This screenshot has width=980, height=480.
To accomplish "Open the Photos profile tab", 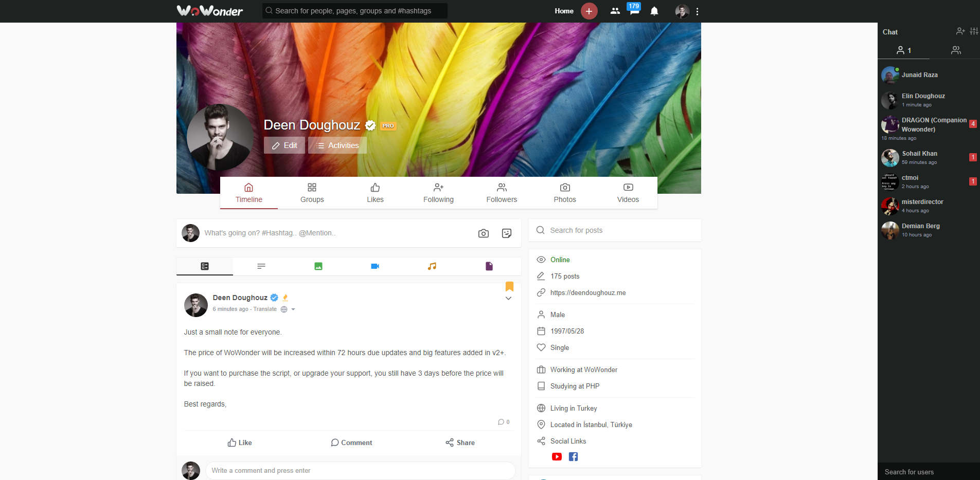I will (x=565, y=193).
